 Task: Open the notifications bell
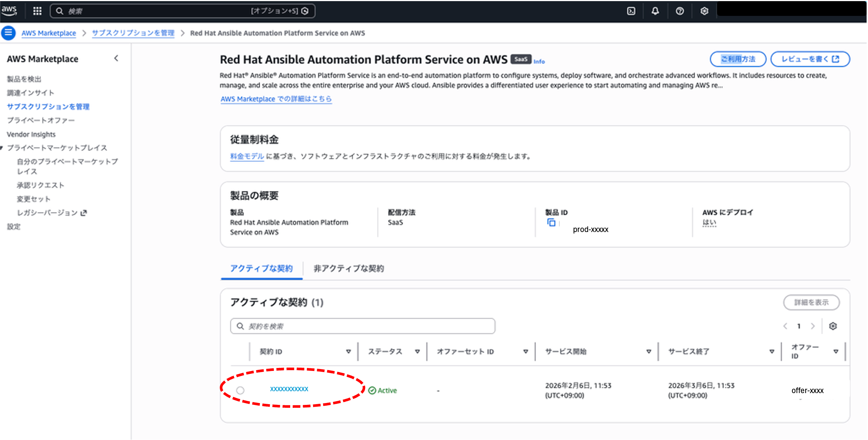coord(655,11)
